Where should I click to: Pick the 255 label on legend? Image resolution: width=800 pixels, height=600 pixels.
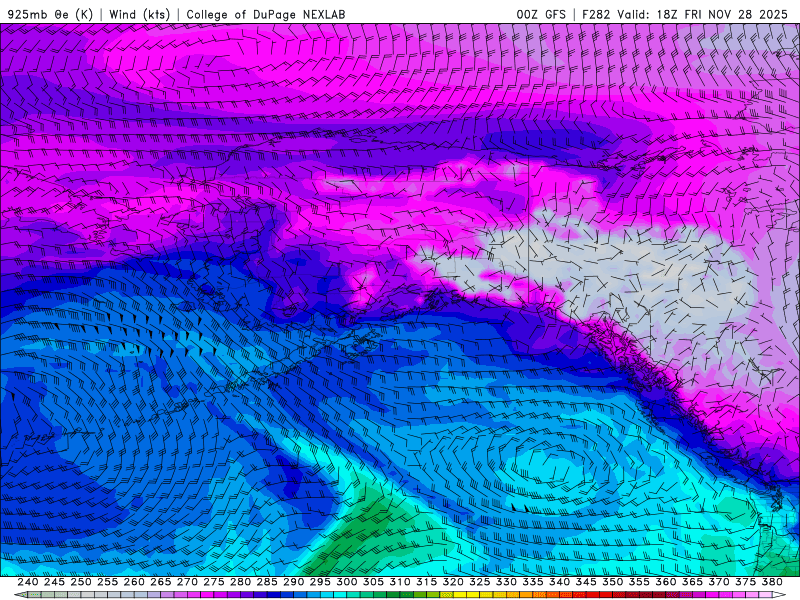pos(107,582)
